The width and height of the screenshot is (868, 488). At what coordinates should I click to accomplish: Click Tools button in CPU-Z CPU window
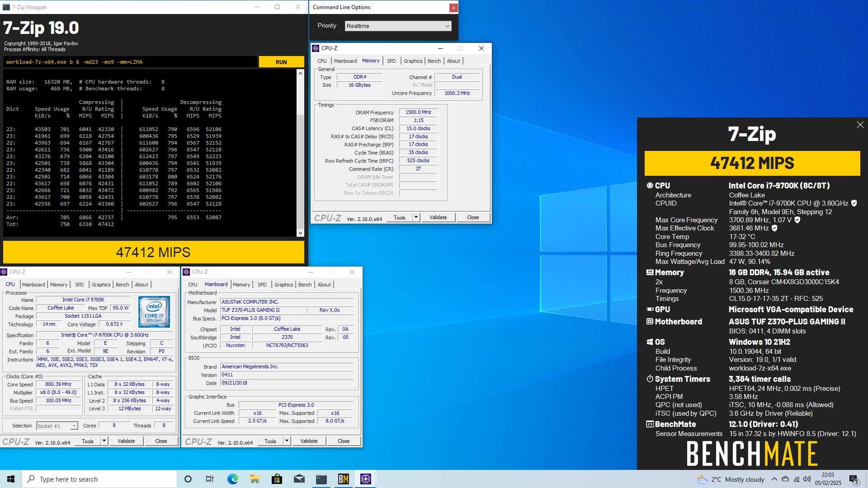click(88, 441)
